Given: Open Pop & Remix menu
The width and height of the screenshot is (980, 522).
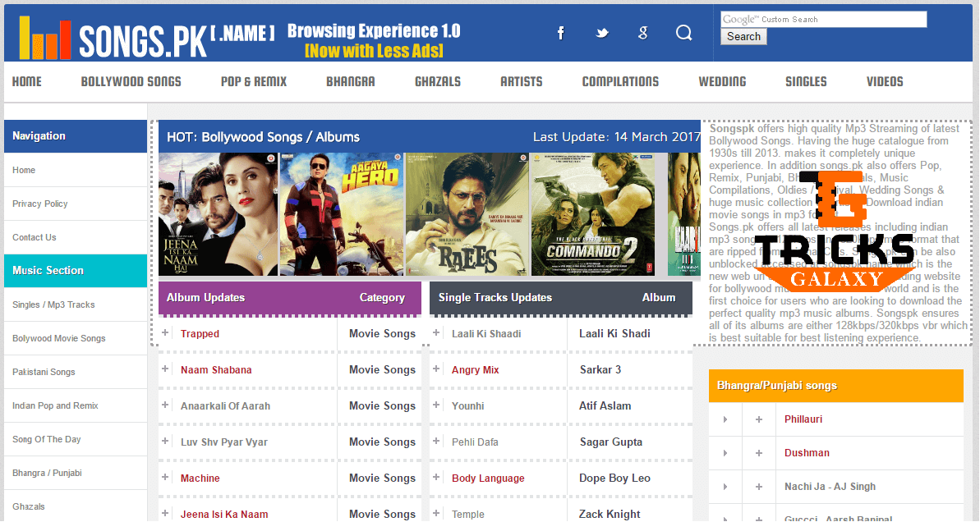Looking at the screenshot, I should point(254,82).
